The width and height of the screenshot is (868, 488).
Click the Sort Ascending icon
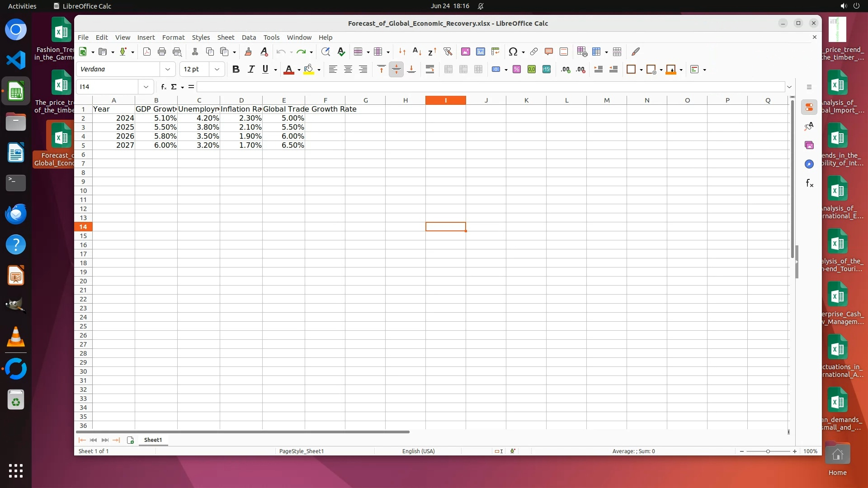pyautogui.click(x=417, y=52)
